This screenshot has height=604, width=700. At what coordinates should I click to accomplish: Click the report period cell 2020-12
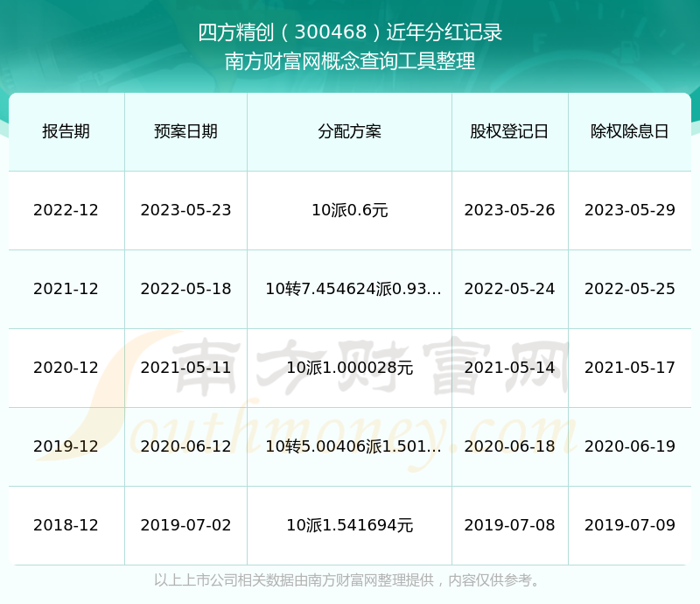[66, 368]
